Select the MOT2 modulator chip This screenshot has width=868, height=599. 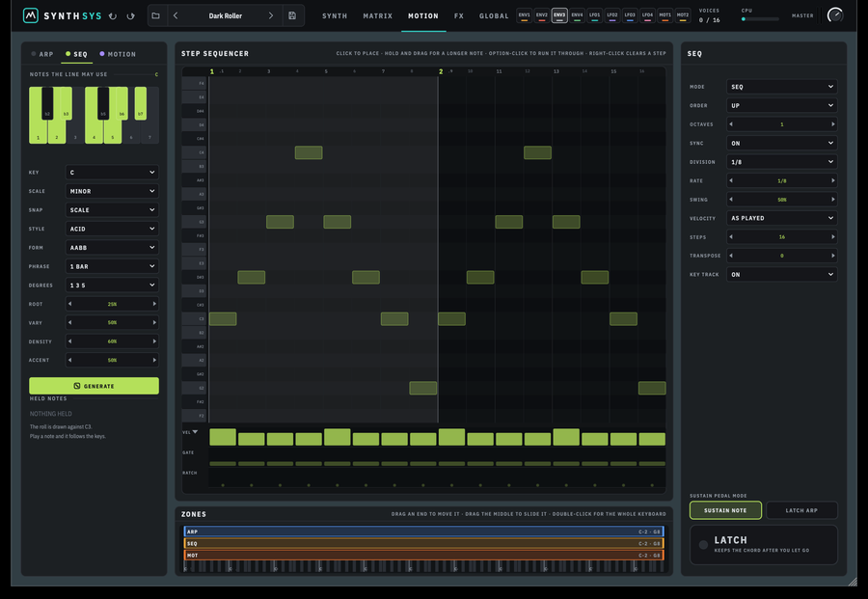click(683, 15)
